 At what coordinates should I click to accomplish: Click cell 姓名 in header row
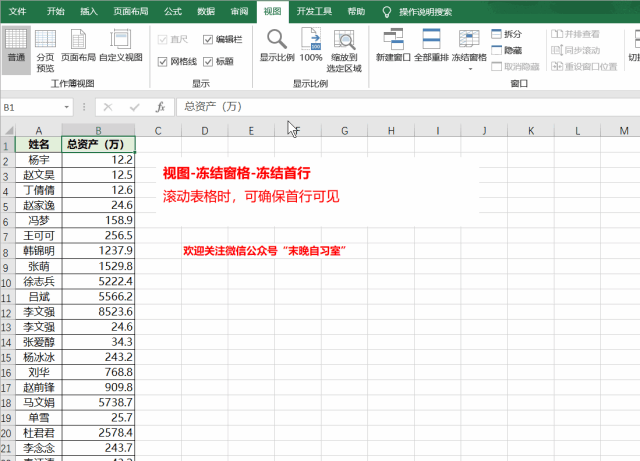click(39, 145)
